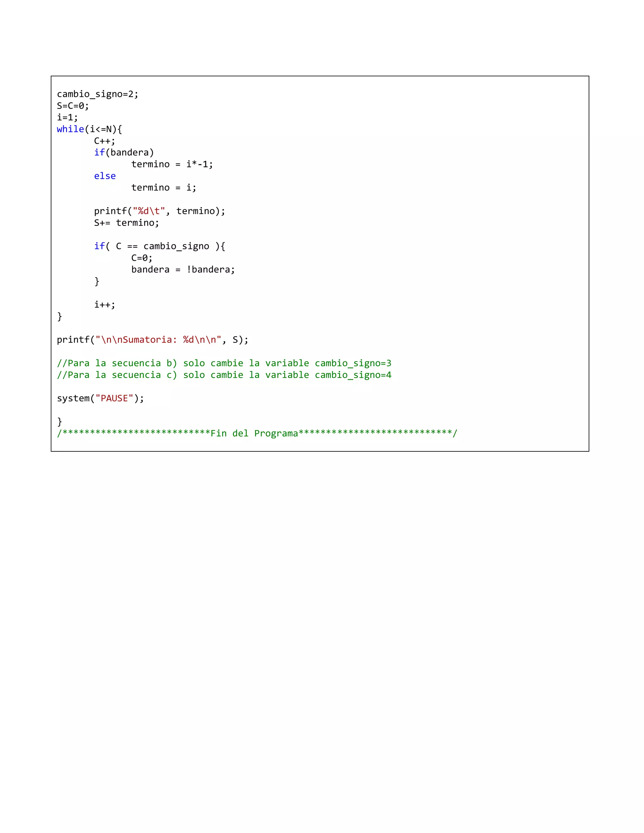Image resolution: width=644 pixels, height=833 pixels.
Task: Click the 'C++;' line
Action: tap(104, 141)
